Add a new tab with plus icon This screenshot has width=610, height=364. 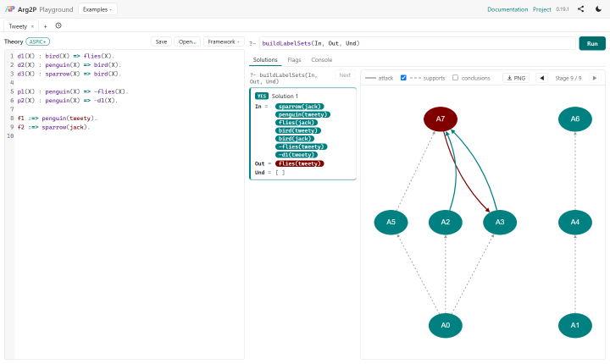[45, 26]
